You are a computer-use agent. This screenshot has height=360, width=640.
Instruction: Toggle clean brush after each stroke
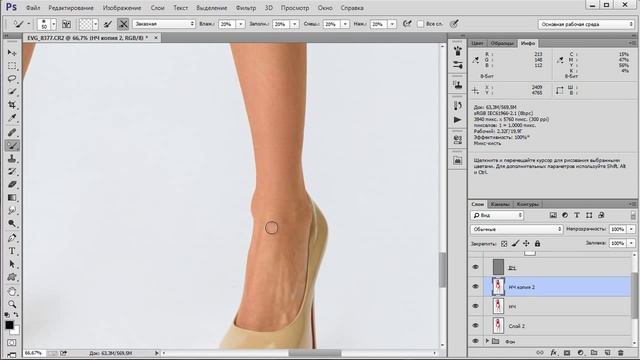123,24
